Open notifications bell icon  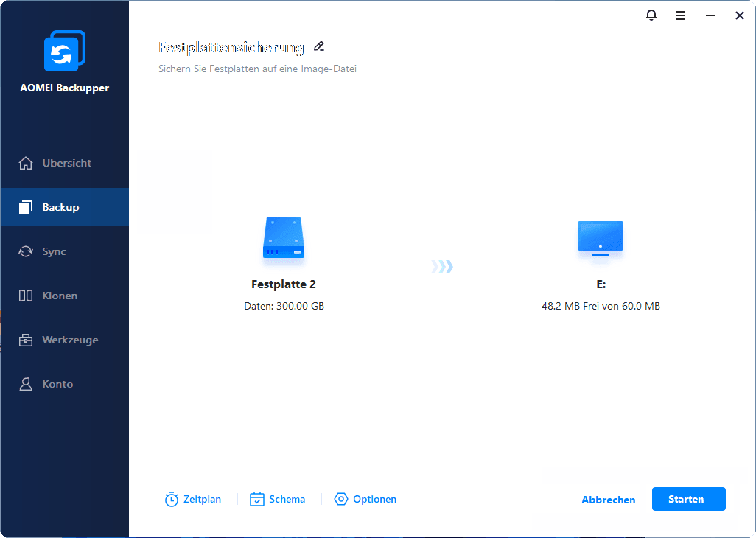pyautogui.click(x=651, y=15)
